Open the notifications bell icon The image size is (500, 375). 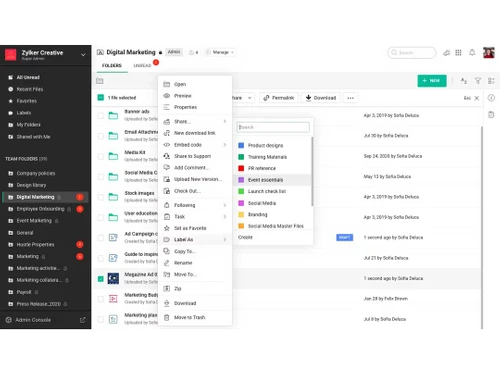coord(472,52)
